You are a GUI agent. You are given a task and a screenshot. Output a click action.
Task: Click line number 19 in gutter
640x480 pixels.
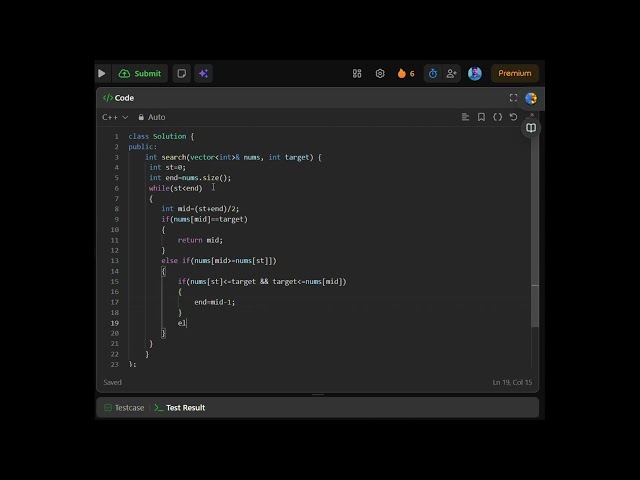click(x=115, y=323)
